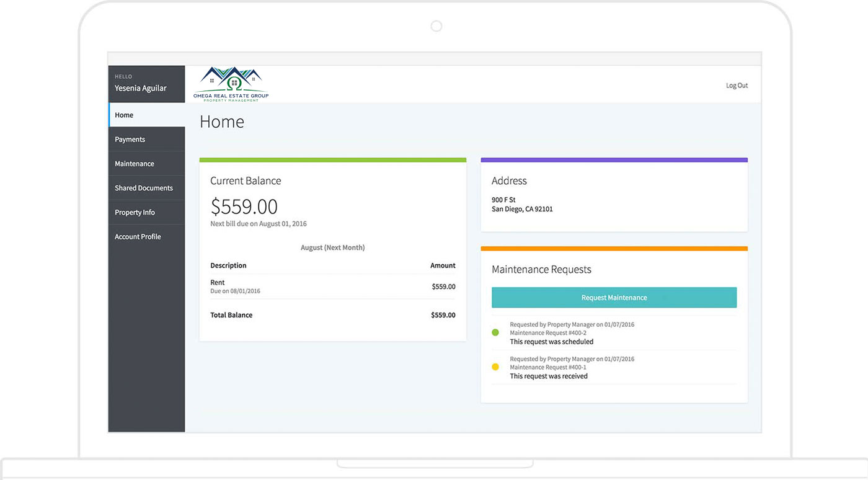Click the Home page heading

pyautogui.click(x=222, y=122)
